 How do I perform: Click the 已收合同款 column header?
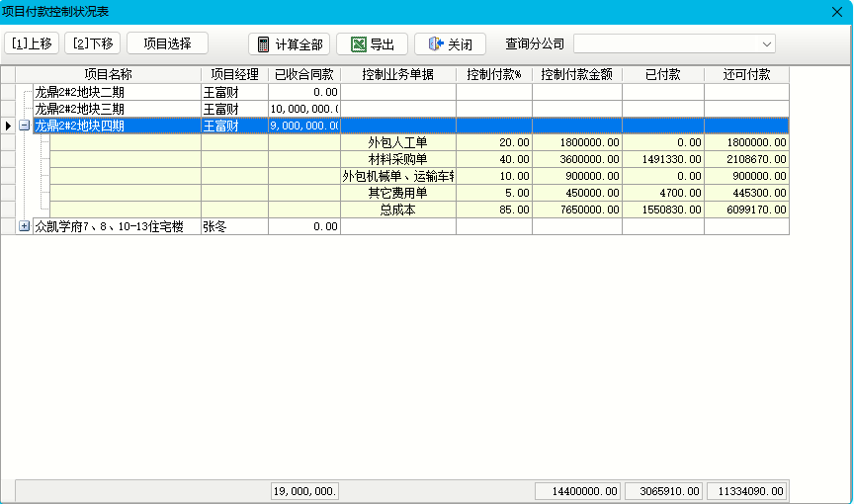click(303, 74)
